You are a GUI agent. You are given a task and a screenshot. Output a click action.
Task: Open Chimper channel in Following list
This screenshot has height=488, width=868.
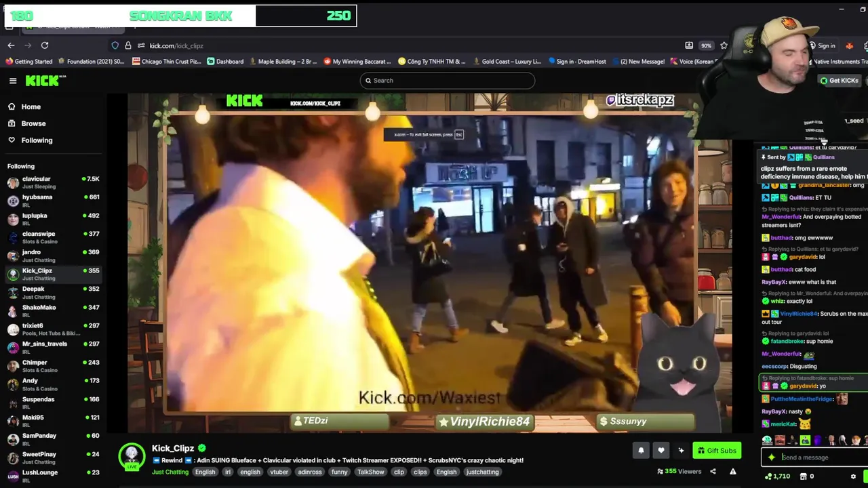pos(53,366)
